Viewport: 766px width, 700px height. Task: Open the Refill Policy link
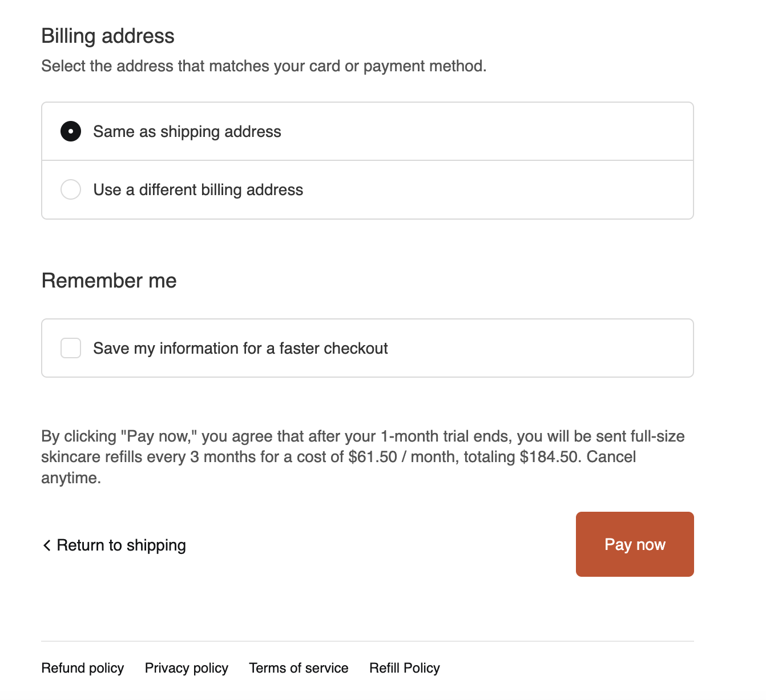[405, 668]
